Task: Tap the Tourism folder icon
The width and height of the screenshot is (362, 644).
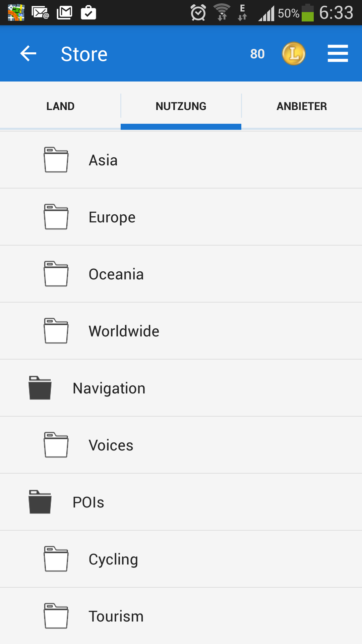Action: (x=56, y=616)
